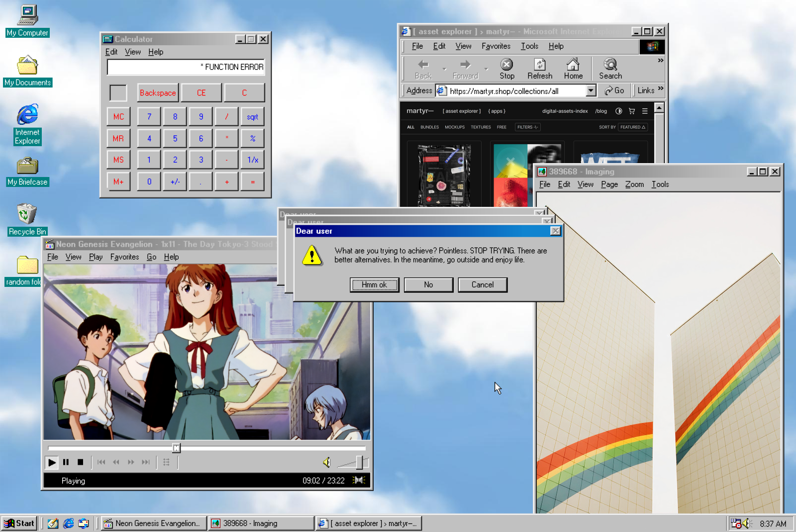Open the FILTERS dropdown on martyr site
The image size is (796, 532).
coord(527,127)
